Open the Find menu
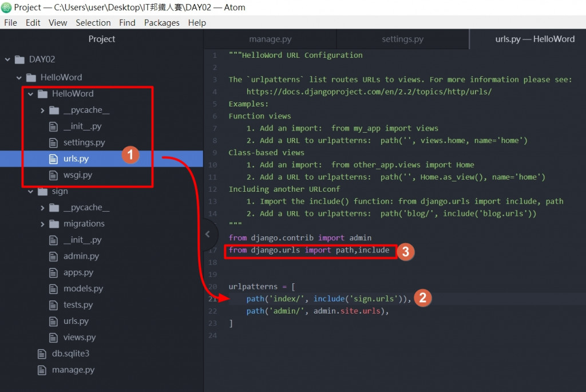586x392 pixels. tap(127, 23)
